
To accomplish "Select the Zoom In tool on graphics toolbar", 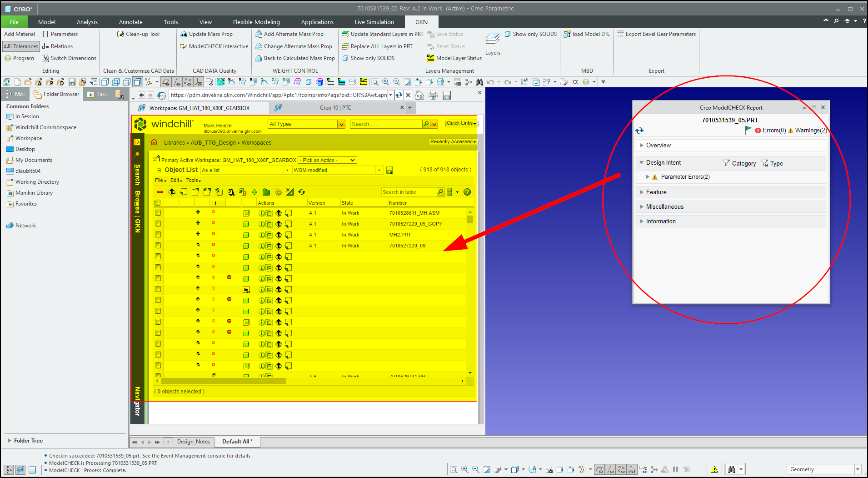I will click(x=385, y=81).
